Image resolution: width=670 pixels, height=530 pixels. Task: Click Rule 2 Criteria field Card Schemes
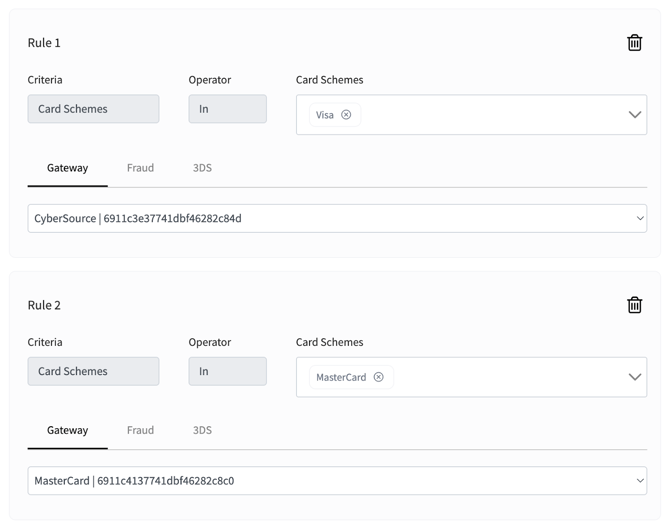click(x=93, y=371)
